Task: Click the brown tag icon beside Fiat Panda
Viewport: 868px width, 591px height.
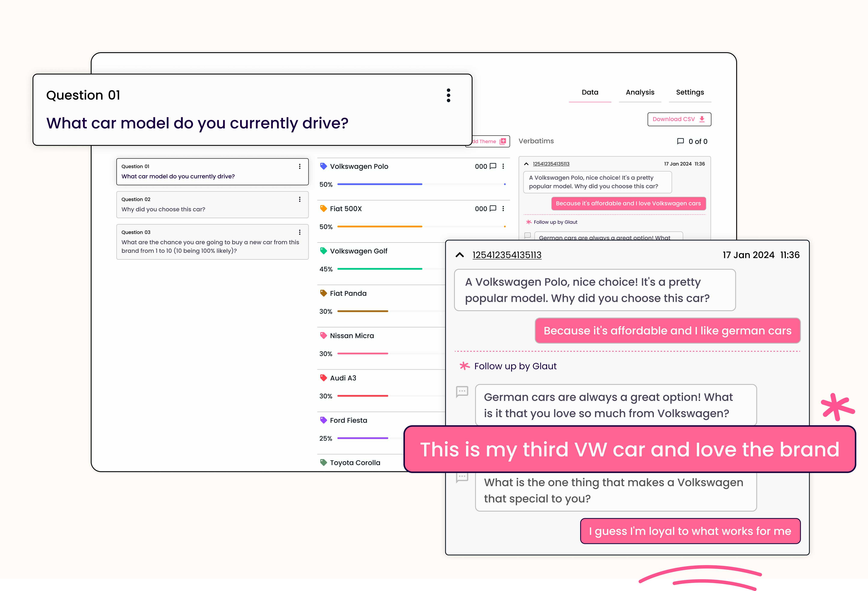Action: point(323,293)
